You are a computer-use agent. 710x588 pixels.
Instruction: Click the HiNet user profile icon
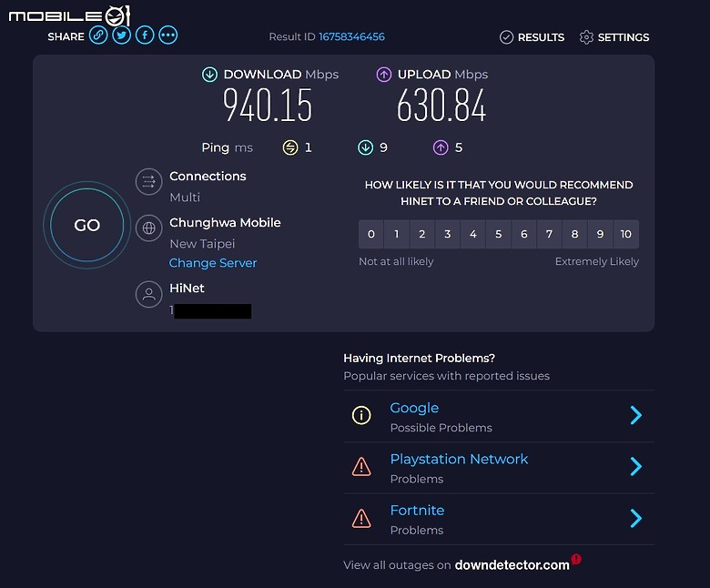pos(149,294)
